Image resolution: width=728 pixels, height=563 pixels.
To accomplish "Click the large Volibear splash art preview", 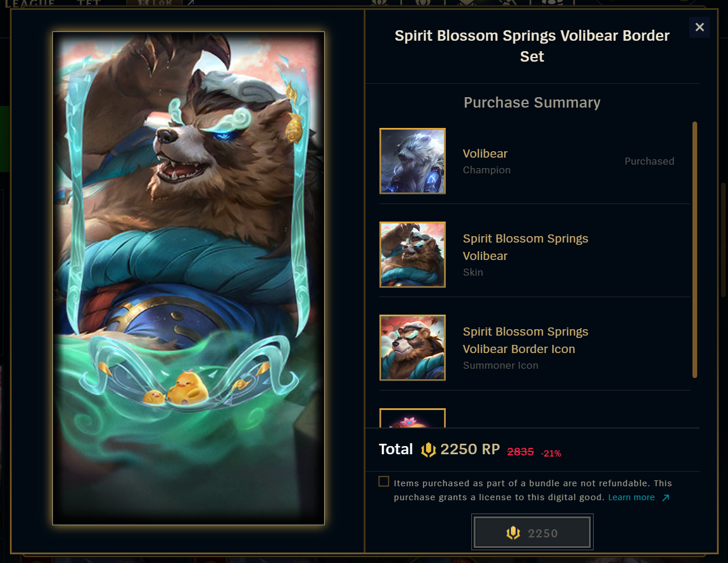I will coord(189,278).
